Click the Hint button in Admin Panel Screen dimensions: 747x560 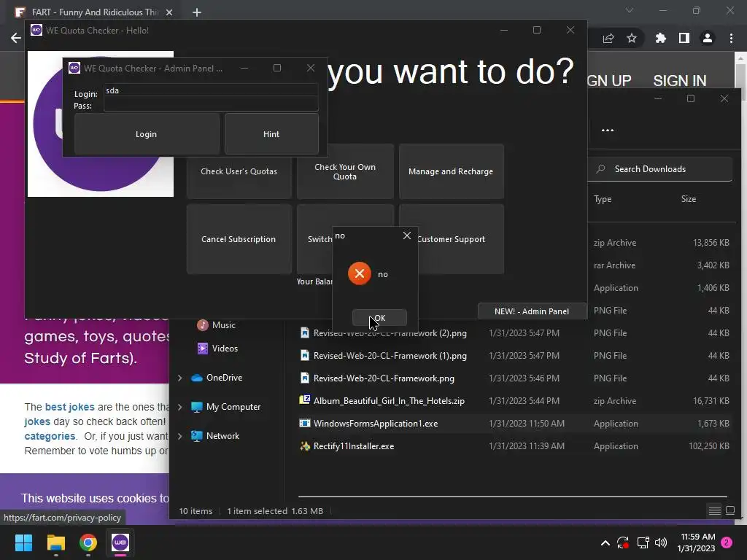(x=271, y=134)
